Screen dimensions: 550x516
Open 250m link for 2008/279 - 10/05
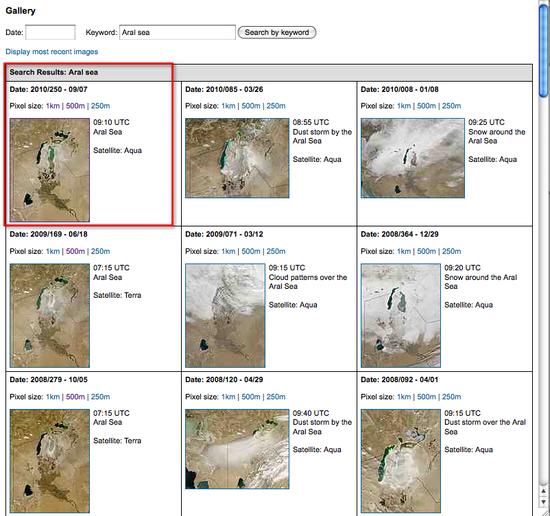tap(100, 397)
